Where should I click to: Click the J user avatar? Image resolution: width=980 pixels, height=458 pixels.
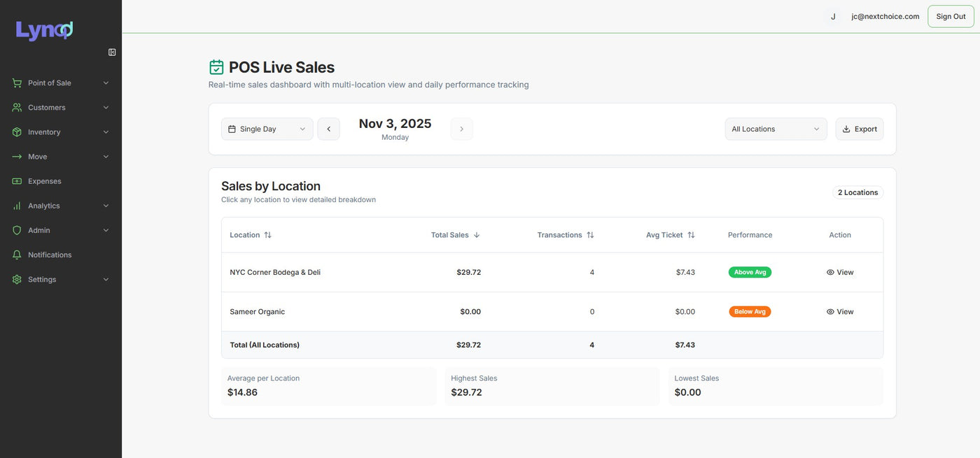pos(833,17)
